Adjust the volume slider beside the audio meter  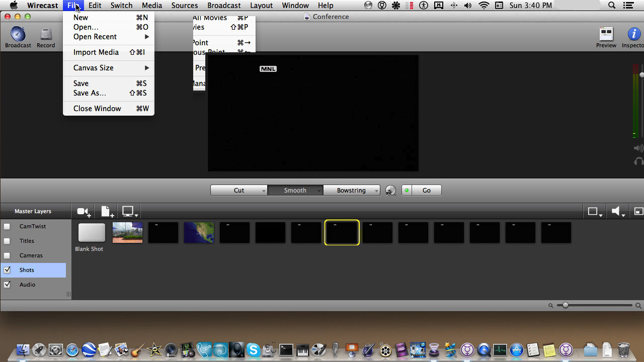click(642, 75)
